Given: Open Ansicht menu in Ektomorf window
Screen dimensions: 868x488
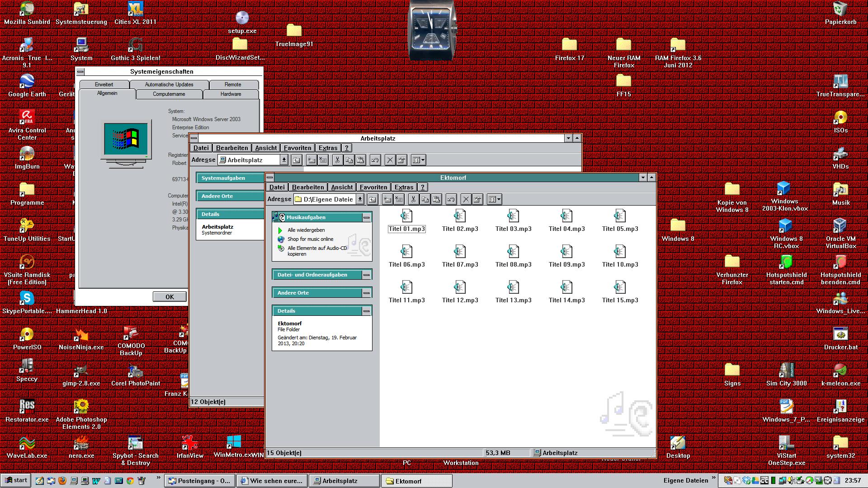Looking at the screenshot, I should (x=342, y=187).
